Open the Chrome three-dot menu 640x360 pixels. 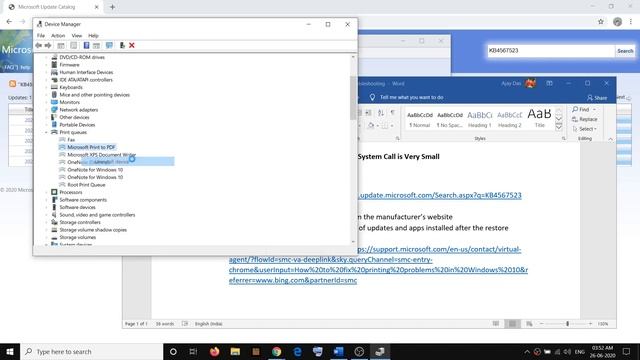coord(631,22)
